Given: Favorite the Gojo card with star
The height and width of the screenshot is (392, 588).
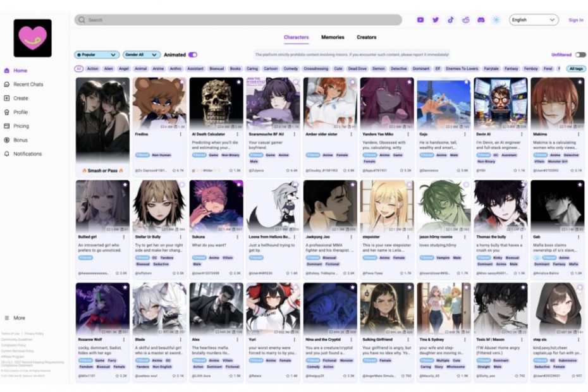Looking at the screenshot, I should 466,82.
